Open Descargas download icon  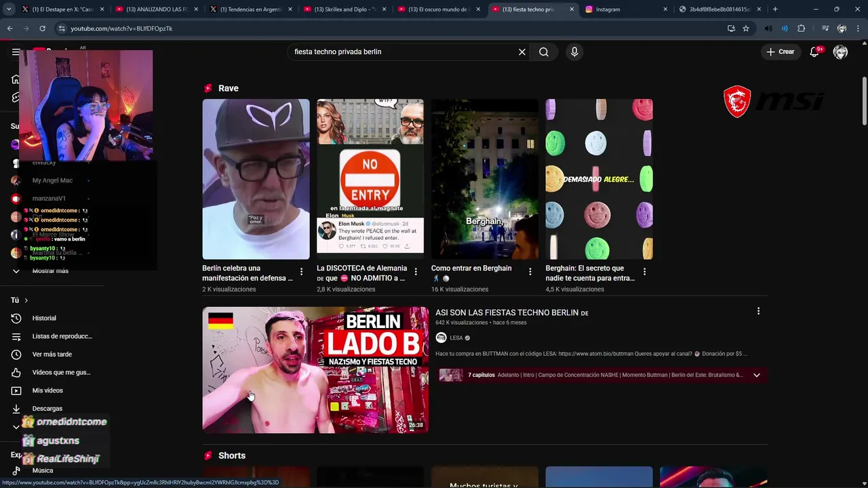point(16,409)
